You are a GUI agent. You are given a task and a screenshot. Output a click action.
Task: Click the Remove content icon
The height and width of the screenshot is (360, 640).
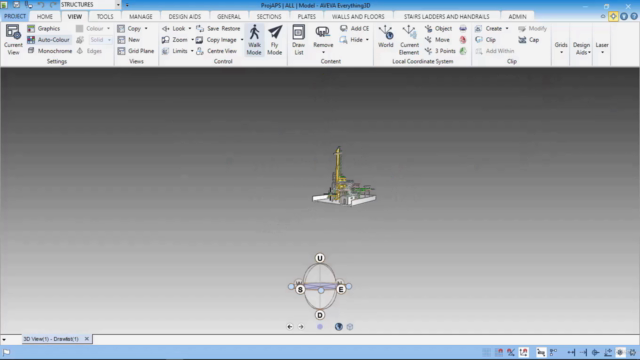click(x=323, y=32)
